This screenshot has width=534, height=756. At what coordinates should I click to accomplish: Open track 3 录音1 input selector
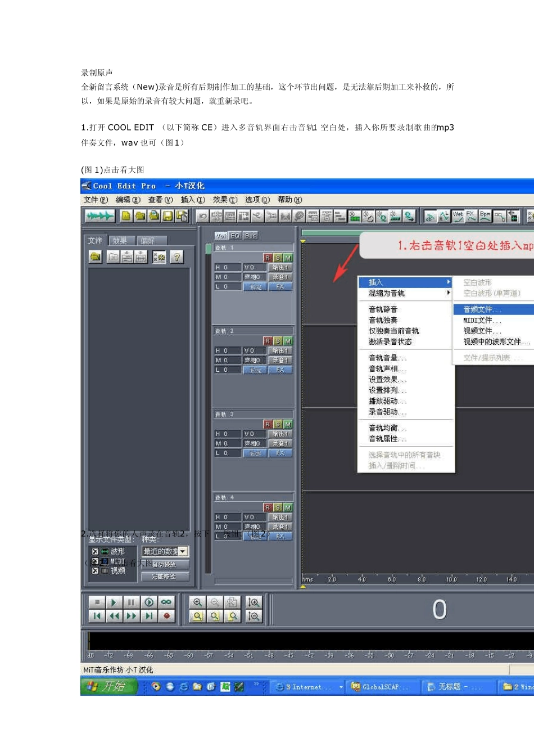pyautogui.click(x=280, y=443)
